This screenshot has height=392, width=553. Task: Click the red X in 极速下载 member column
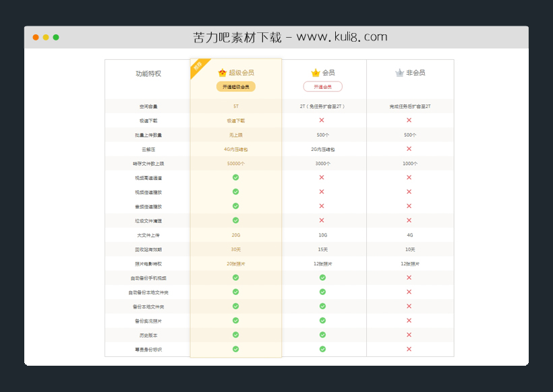(322, 120)
